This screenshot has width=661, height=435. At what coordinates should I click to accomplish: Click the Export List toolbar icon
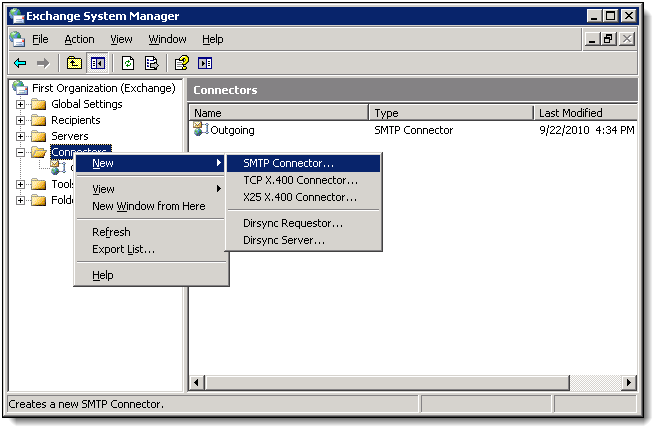151,64
